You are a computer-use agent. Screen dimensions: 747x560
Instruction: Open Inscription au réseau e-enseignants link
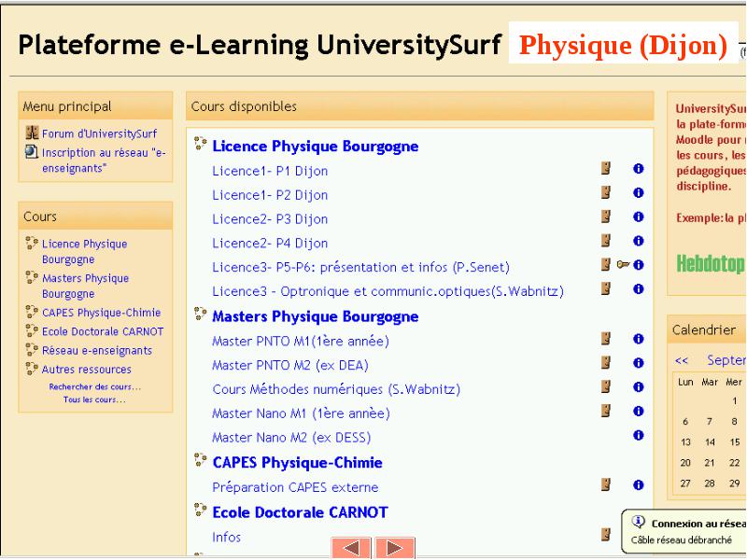point(104,161)
